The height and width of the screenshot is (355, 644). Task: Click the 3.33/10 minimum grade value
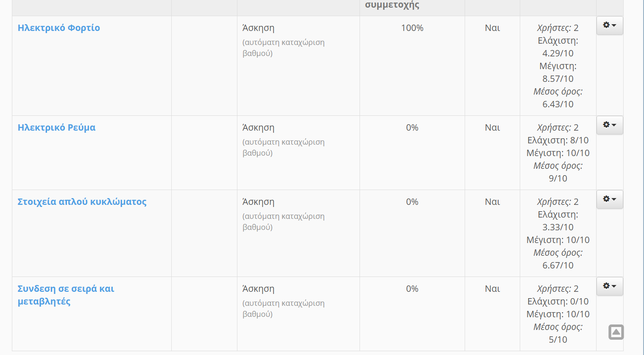point(558,227)
